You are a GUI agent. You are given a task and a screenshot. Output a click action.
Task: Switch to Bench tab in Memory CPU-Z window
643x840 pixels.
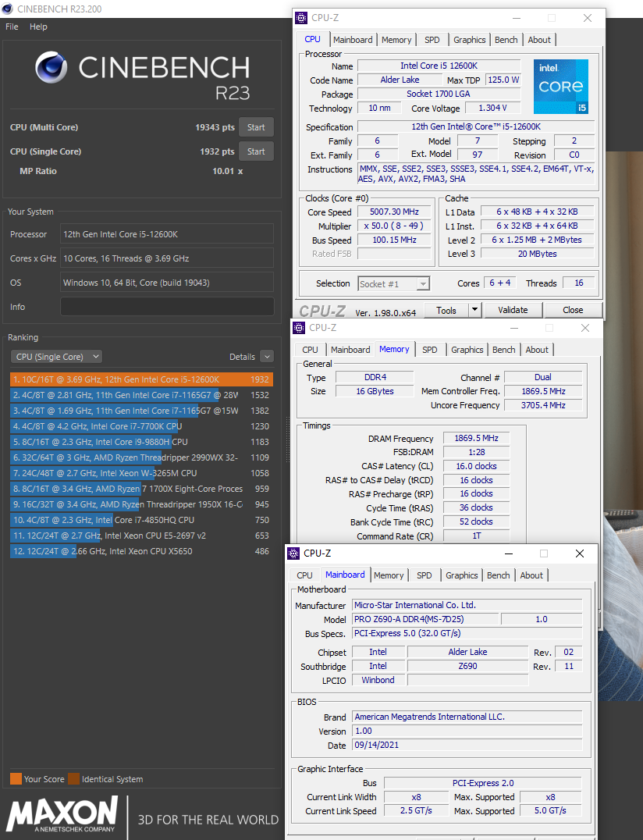[504, 350]
